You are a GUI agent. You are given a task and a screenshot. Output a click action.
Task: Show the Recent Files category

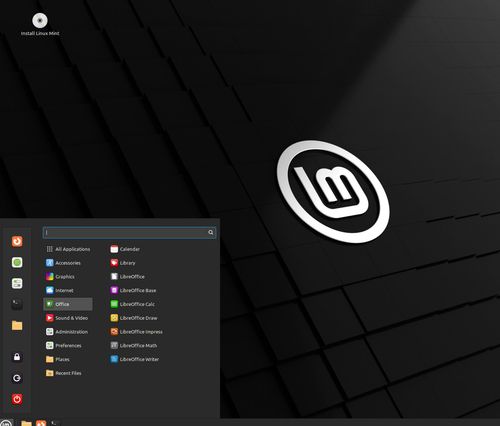[68, 373]
